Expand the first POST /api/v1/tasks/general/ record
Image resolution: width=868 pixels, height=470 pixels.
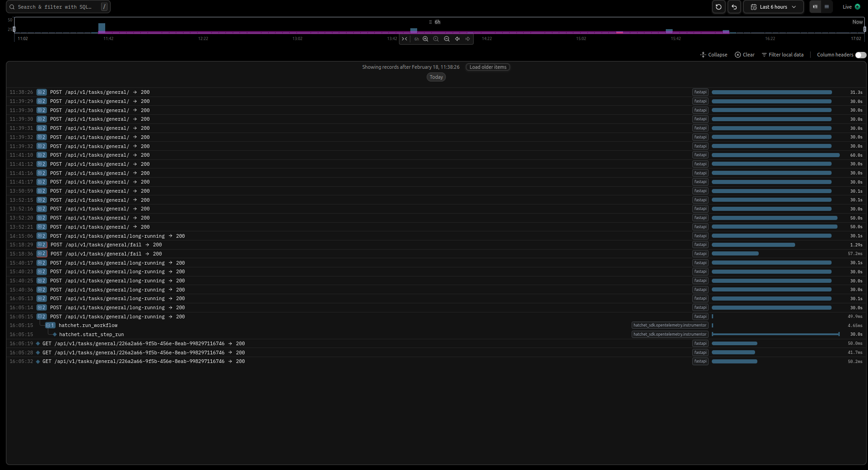point(41,92)
